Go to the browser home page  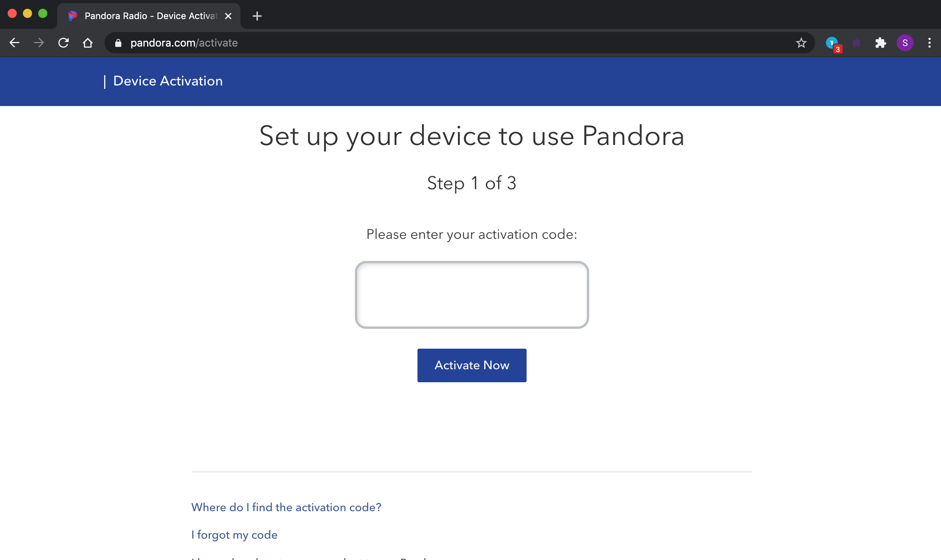point(88,43)
